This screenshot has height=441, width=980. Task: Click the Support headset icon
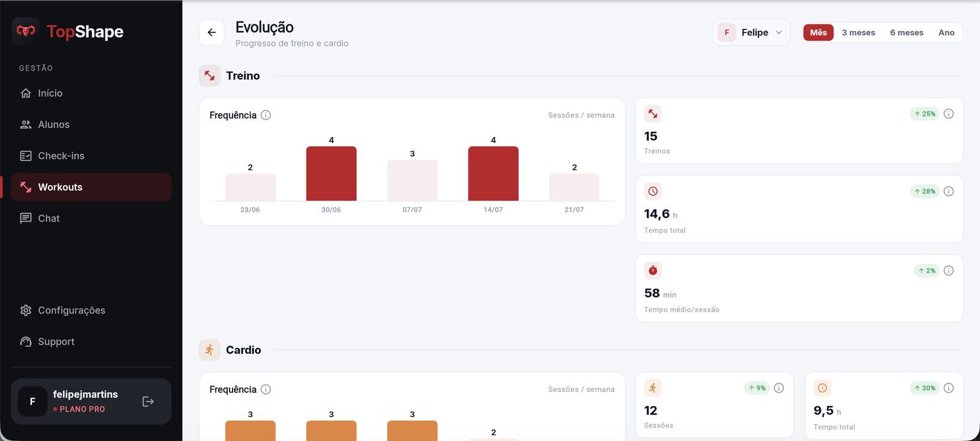(26, 341)
